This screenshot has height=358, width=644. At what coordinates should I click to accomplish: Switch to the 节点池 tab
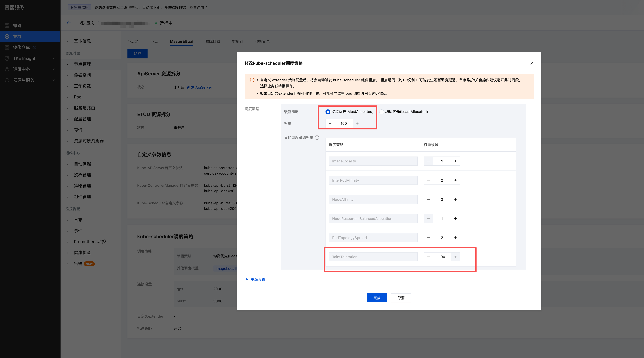click(x=133, y=41)
